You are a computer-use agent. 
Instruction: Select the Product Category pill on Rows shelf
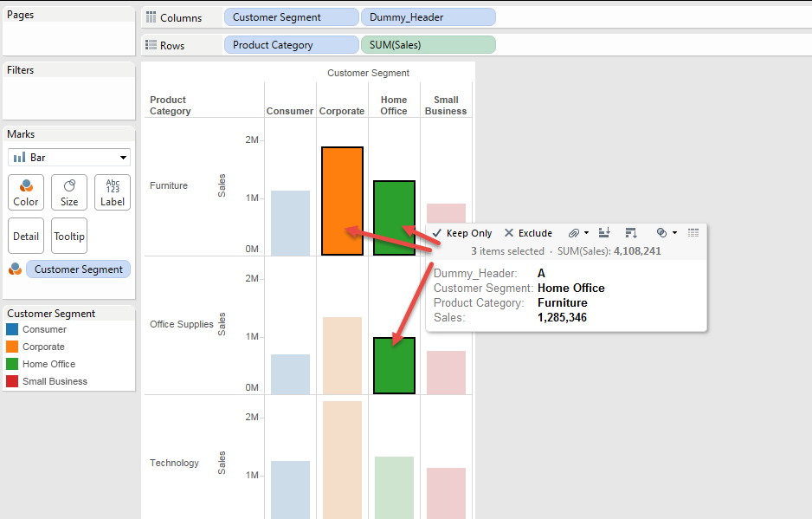pyautogui.click(x=292, y=45)
